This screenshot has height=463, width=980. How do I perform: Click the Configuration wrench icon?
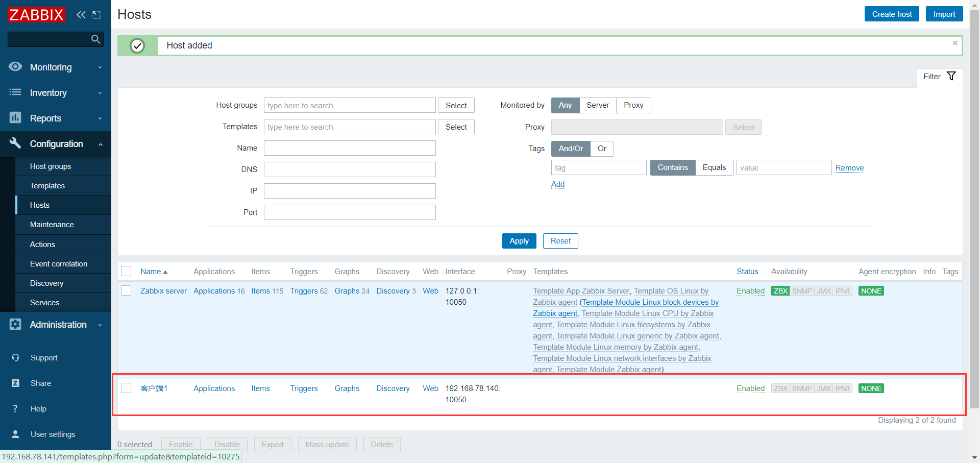[x=15, y=143]
